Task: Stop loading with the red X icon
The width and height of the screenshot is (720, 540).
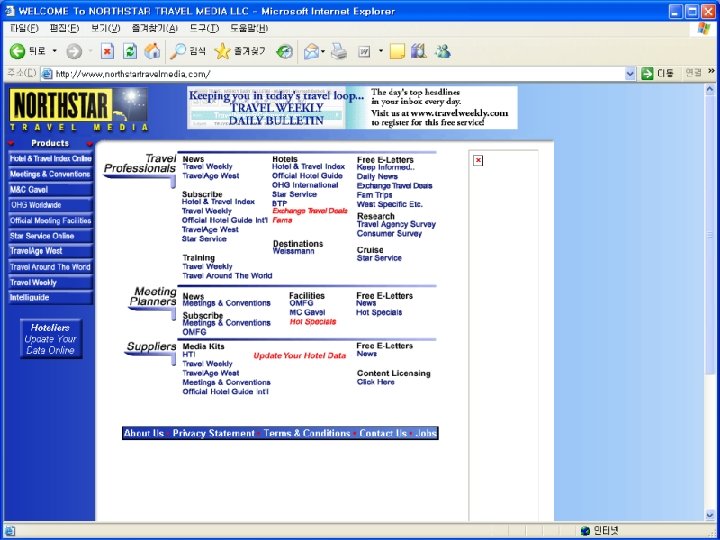Action: pos(107,51)
